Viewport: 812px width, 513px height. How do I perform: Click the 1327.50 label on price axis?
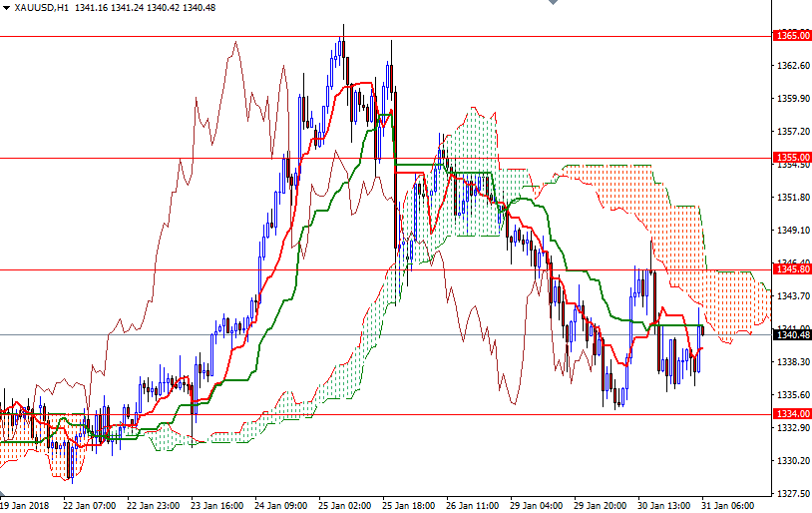pyautogui.click(x=792, y=493)
